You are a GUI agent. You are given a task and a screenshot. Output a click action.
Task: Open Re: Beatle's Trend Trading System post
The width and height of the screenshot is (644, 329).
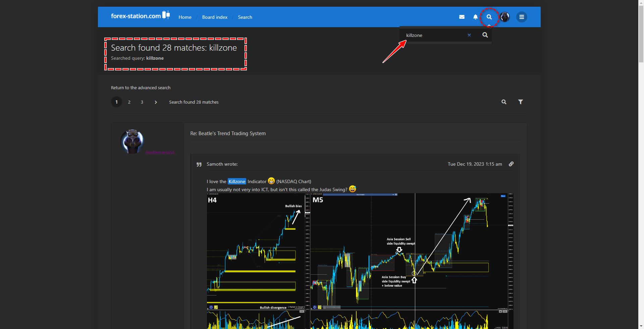pyautogui.click(x=228, y=133)
